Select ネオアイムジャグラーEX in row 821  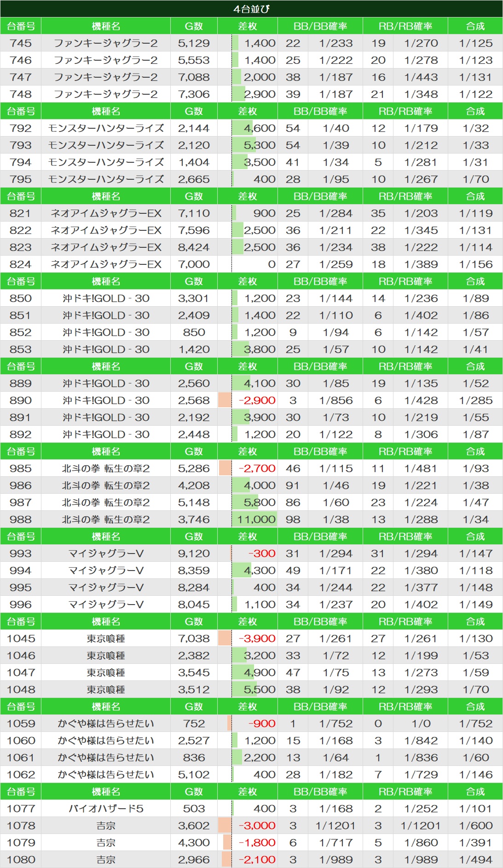coord(106,213)
